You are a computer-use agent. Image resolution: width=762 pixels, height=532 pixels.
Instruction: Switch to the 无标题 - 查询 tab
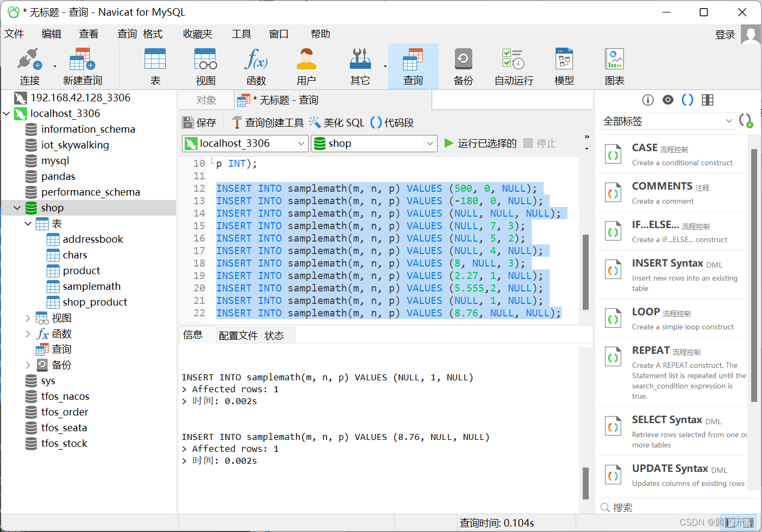coord(334,100)
